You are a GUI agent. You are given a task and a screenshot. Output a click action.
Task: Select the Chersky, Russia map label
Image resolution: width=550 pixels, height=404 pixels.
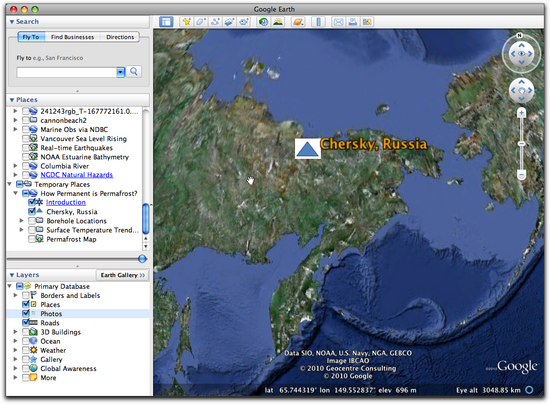click(374, 144)
